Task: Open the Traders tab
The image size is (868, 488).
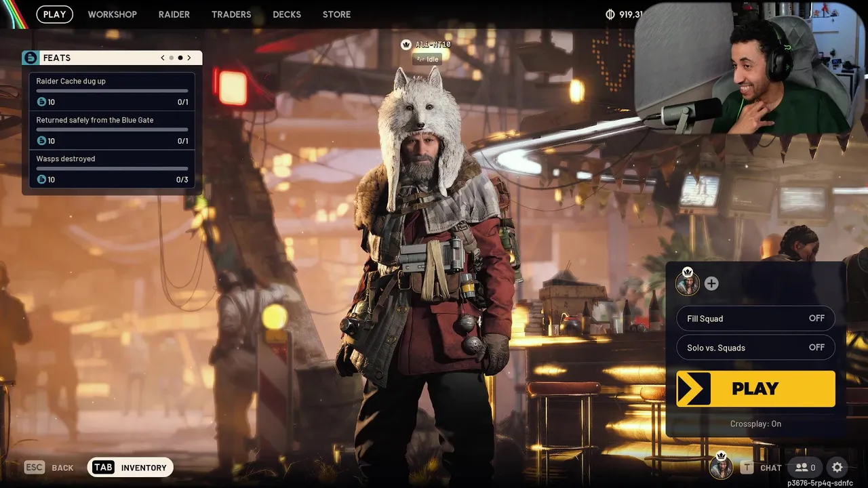Action: tap(231, 14)
